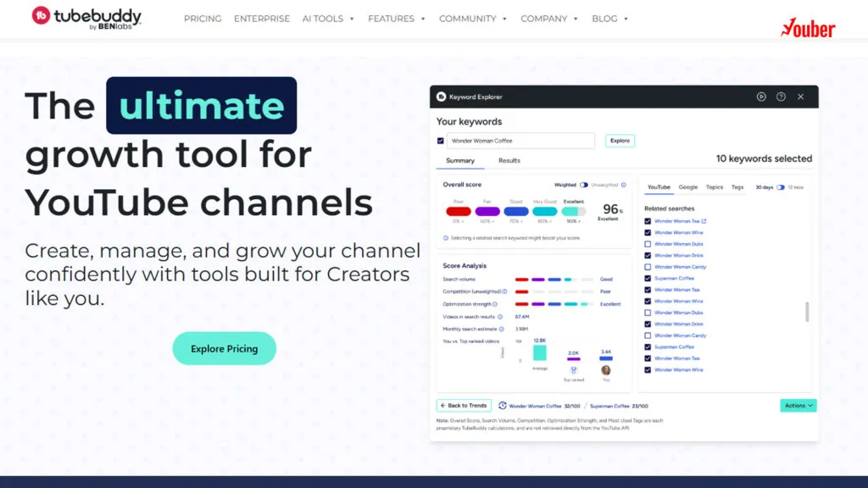
Task: Select the Tags tab
Action: [x=737, y=187]
